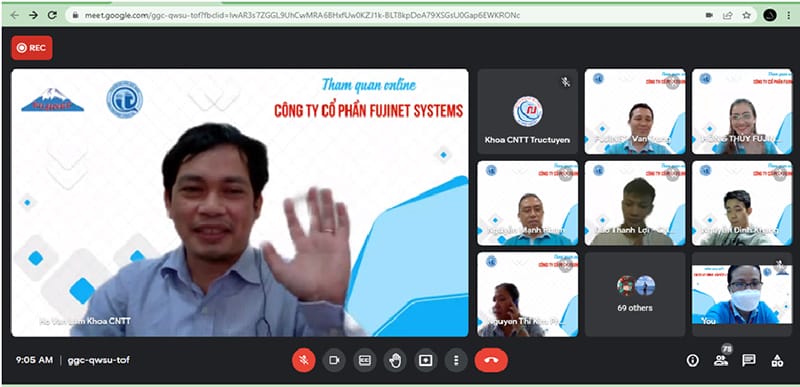Unmute the microphone
This screenshot has width=800, height=387.
pyautogui.click(x=304, y=360)
